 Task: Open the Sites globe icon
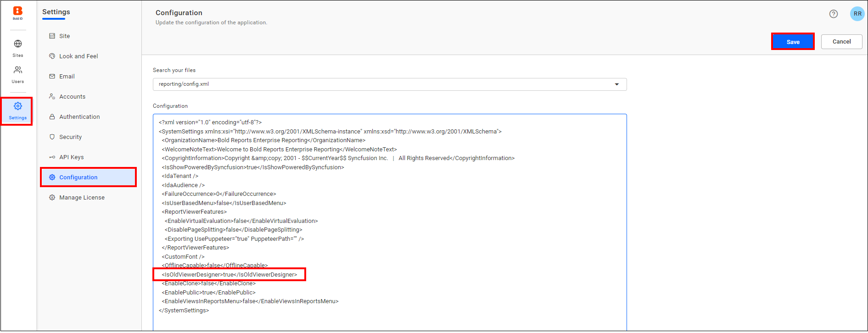tap(18, 44)
